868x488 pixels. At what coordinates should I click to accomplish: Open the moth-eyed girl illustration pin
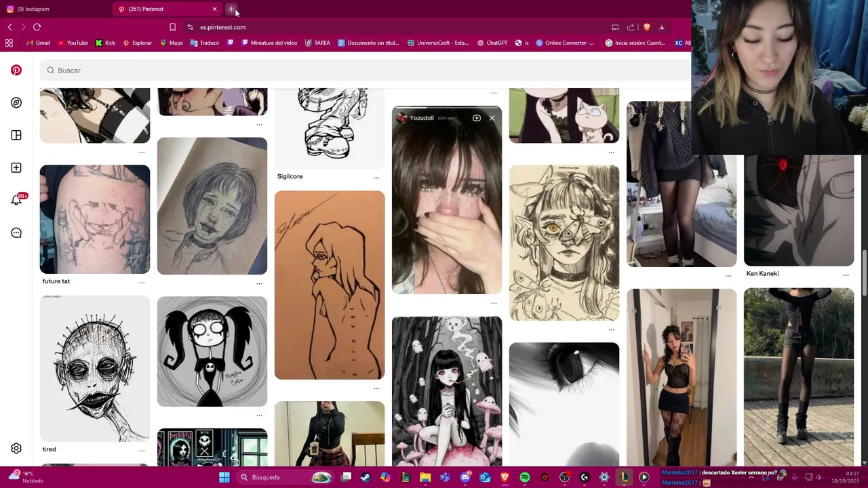pos(564,243)
